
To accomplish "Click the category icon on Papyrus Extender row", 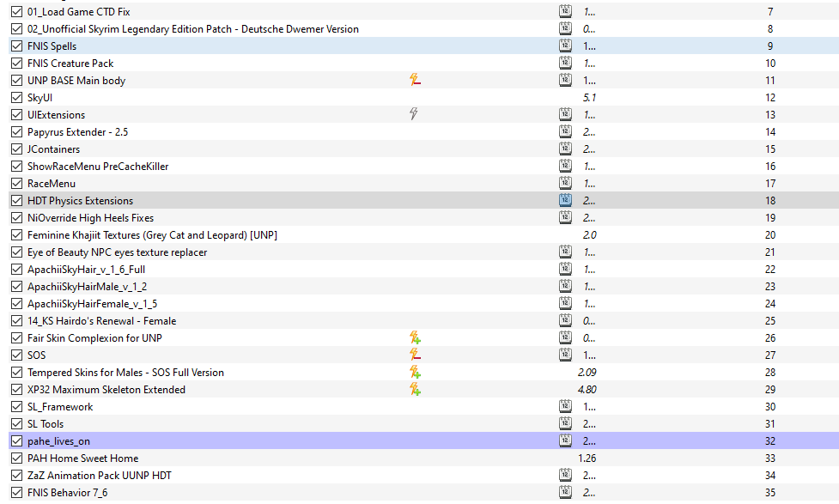I will coord(565,131).
